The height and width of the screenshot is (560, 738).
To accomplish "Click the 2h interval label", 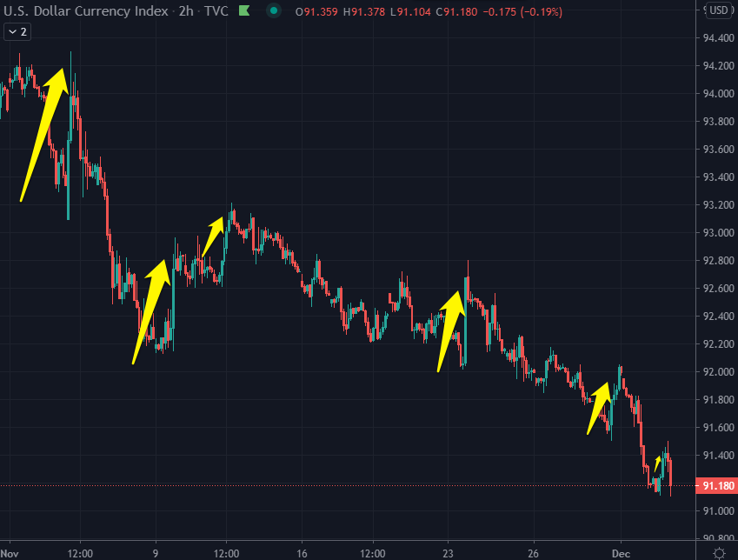I will pyautogui.click(x=186, y=10).
